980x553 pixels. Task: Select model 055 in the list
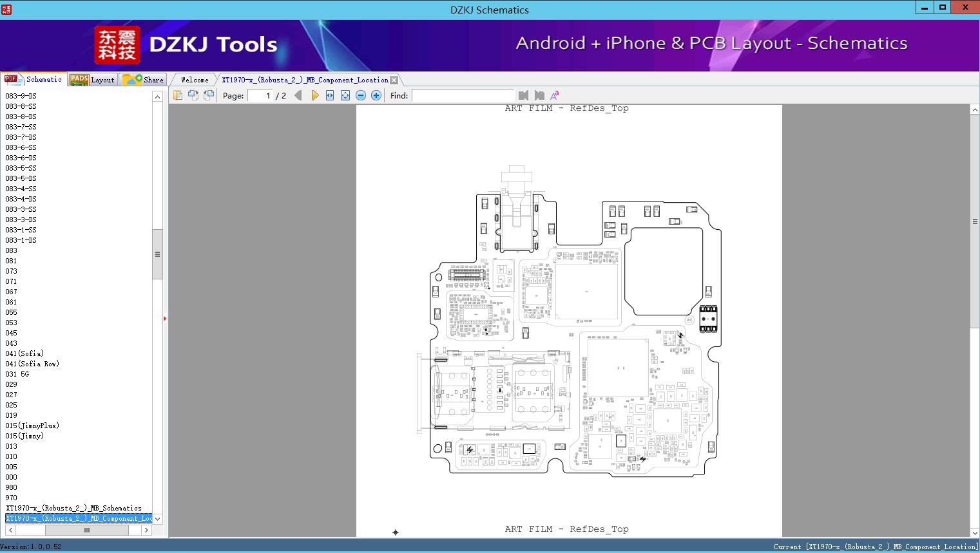pos(11,312)
